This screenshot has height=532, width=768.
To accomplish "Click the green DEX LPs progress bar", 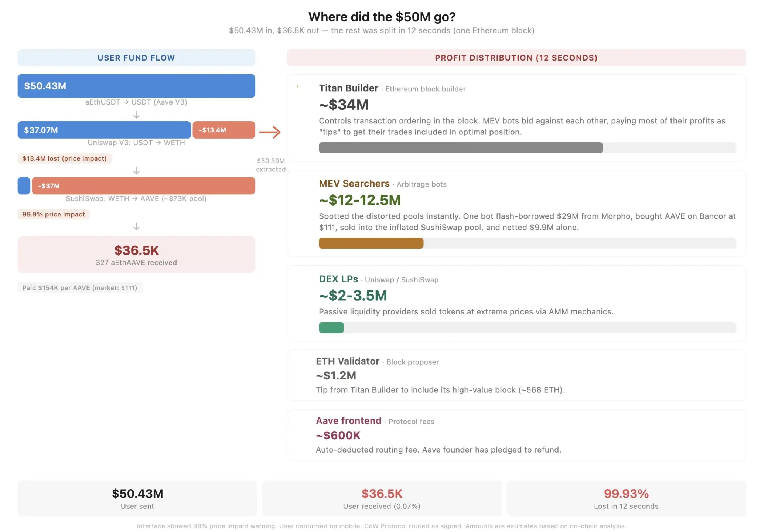I will click(x=331, y=327).
